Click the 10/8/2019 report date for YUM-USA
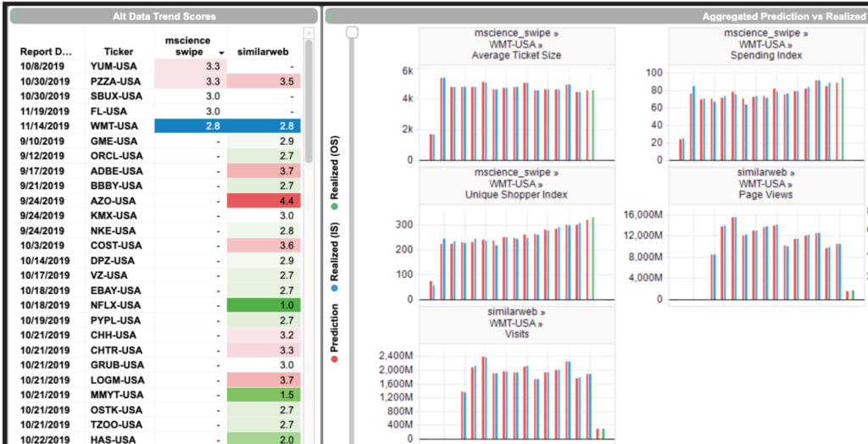This screenshot has width=868, height=444. coord(42,66)
